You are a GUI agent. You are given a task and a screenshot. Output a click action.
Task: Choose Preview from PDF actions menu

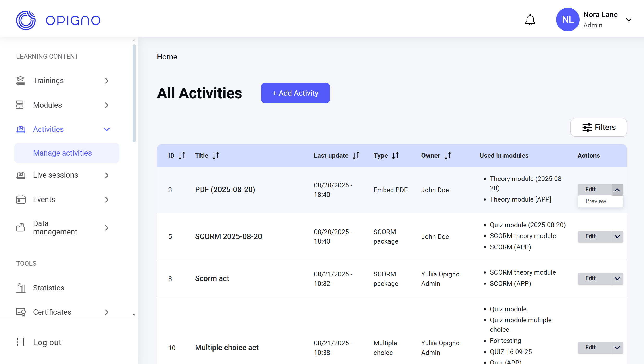pos(596,201)
